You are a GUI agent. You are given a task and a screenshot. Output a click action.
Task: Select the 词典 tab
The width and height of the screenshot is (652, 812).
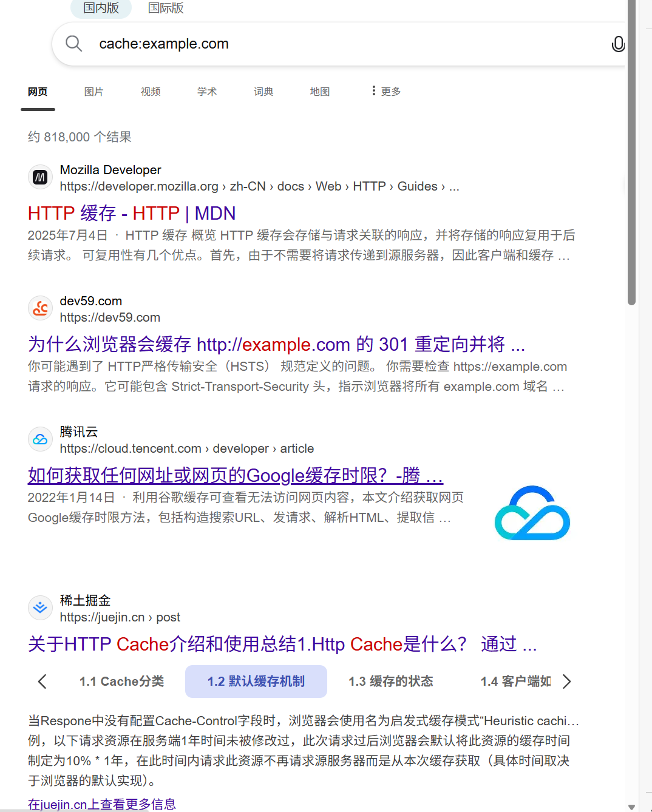[263, 92]
